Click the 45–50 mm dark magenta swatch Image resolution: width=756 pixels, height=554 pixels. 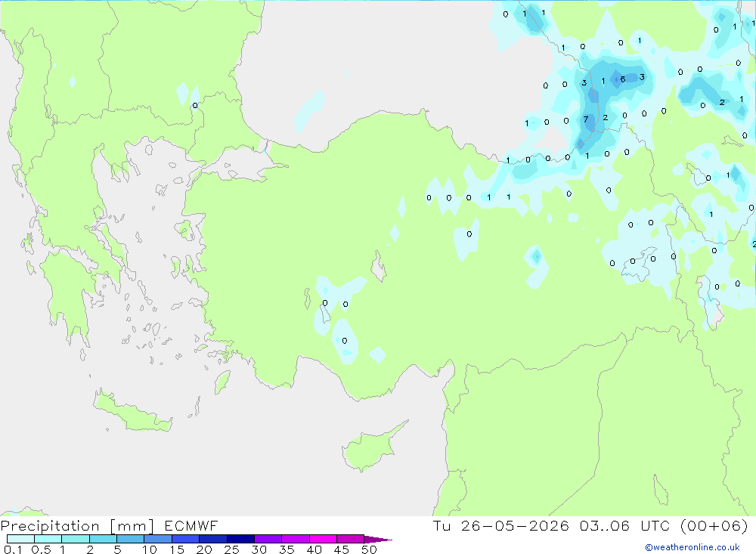(x=351, y=539)
